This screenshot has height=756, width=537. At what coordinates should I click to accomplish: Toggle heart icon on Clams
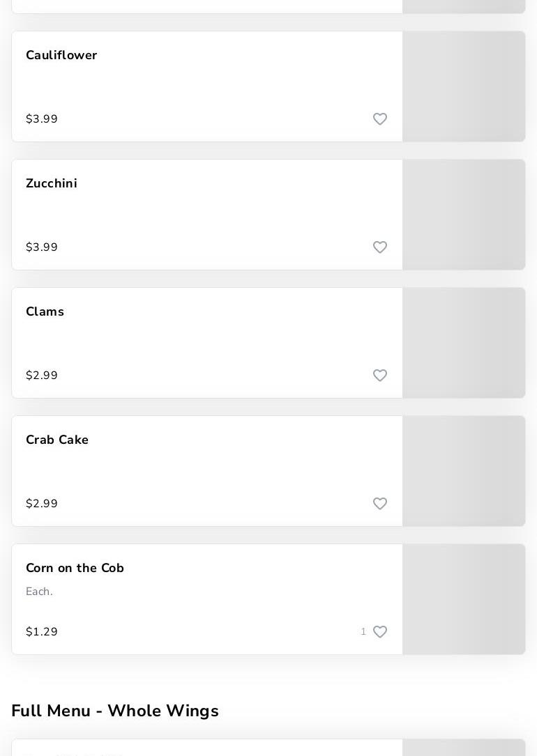click(379, 375)
